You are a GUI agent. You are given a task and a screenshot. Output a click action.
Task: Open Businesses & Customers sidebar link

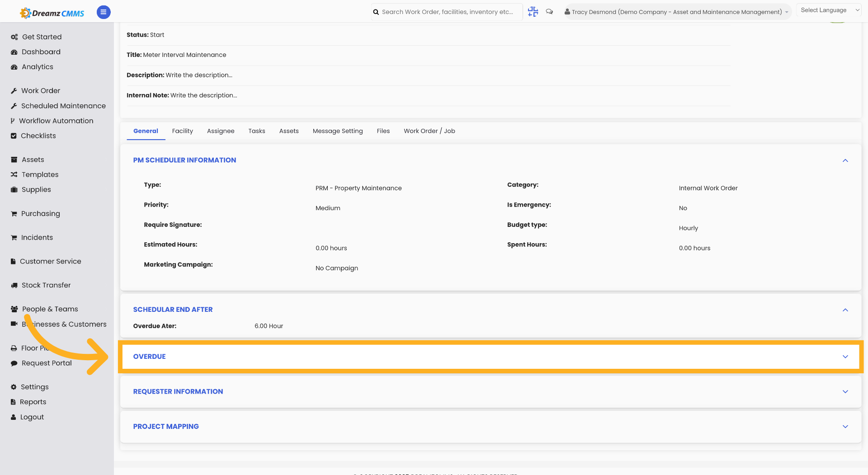click(x=64, y=324)
